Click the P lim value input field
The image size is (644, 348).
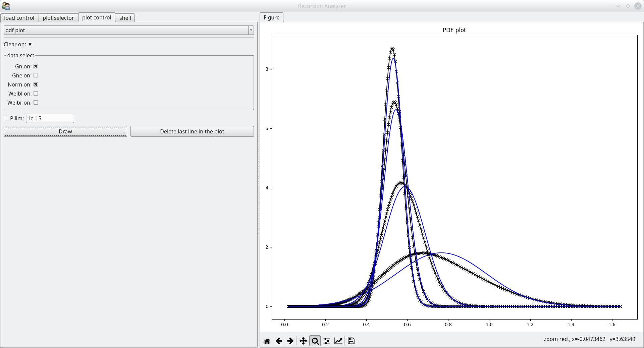click(50, 118)
